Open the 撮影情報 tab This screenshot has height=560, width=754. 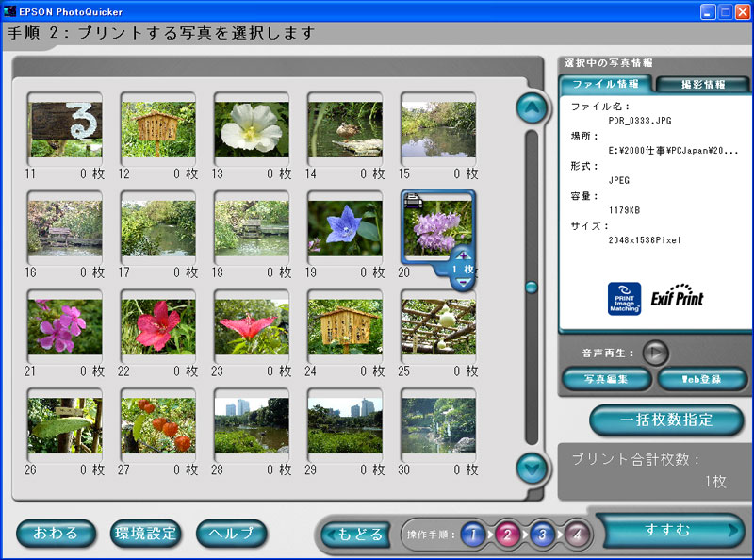(702, 84)
